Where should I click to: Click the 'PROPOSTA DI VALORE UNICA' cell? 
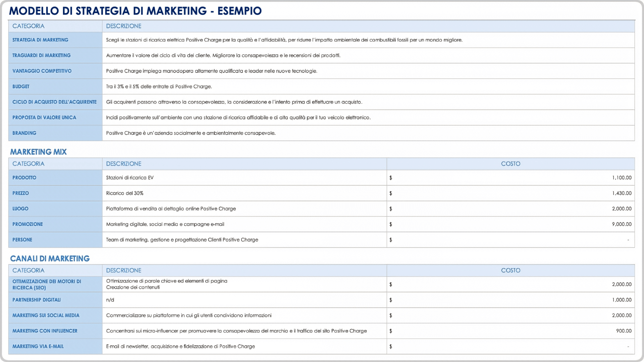point(55,118)
